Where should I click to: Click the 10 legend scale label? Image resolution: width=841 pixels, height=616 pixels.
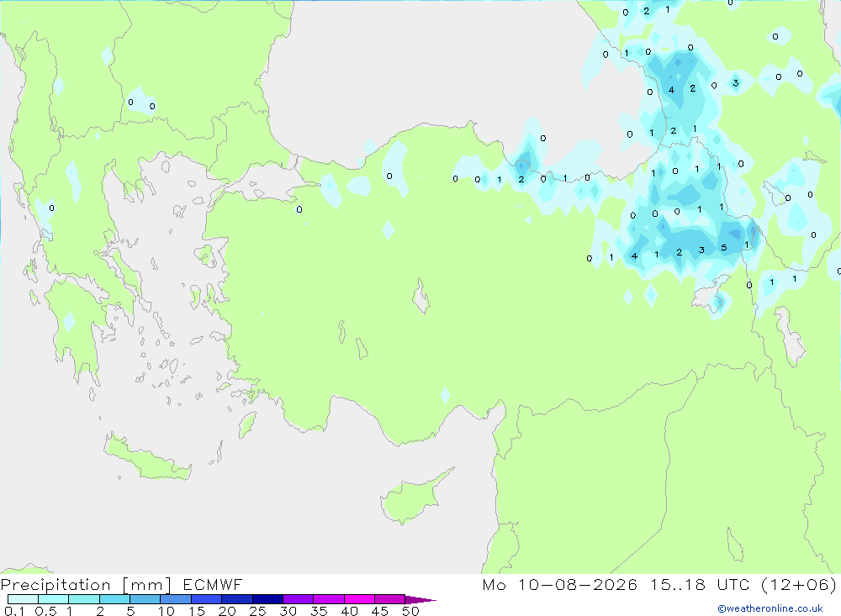point(167,611)
